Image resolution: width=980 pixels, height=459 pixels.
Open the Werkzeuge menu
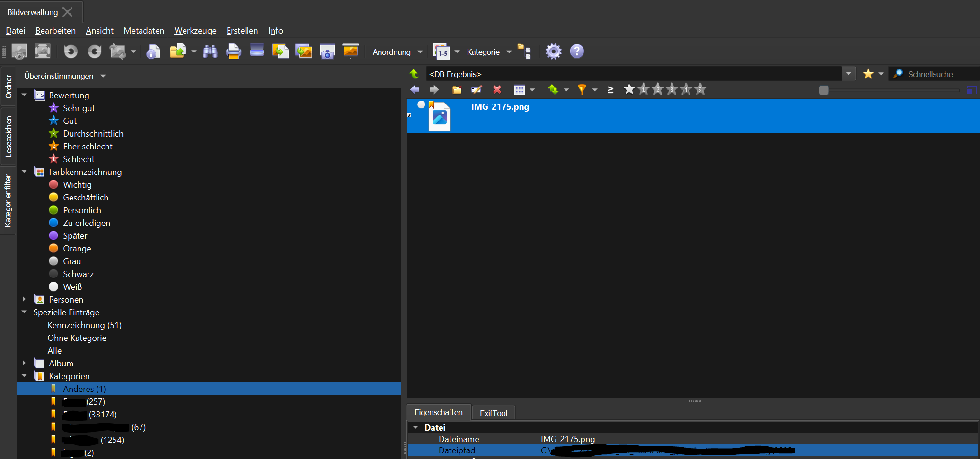tap(195, 31)
